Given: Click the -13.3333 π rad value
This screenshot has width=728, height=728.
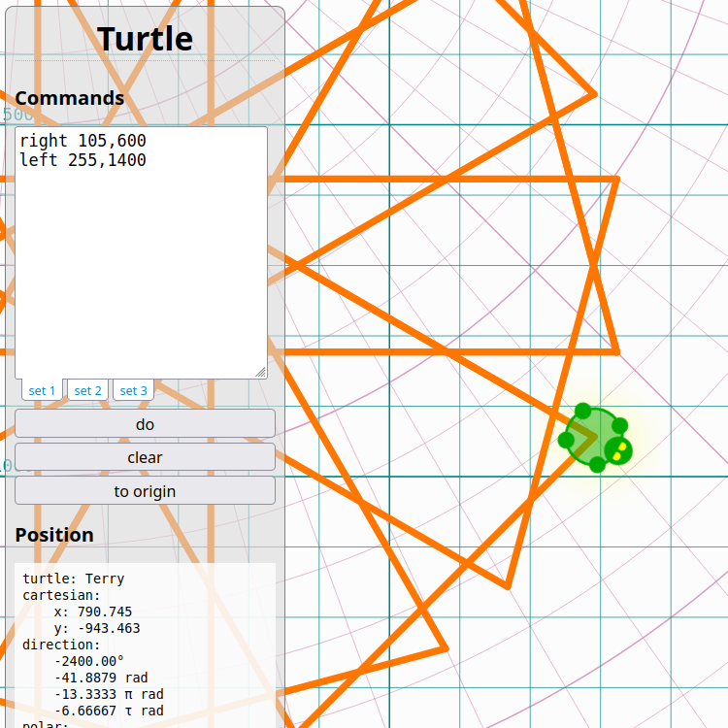Looking at the screenshot, I should point(109,694).
